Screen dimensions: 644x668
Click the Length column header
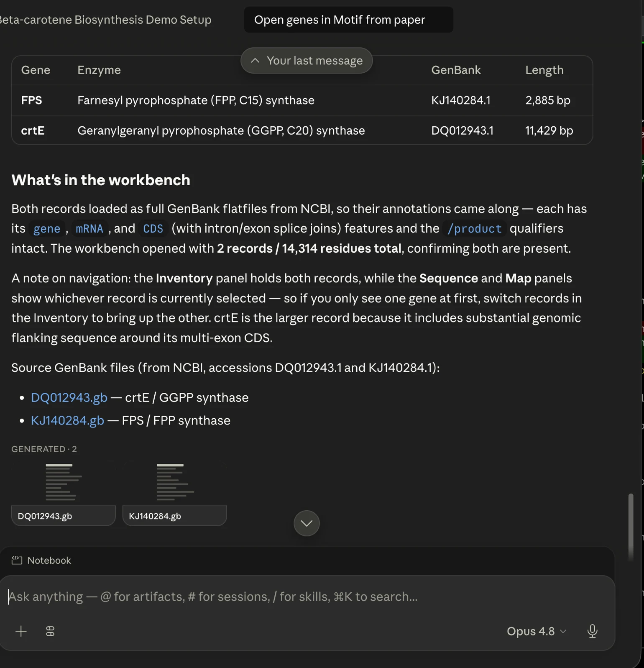544,70
